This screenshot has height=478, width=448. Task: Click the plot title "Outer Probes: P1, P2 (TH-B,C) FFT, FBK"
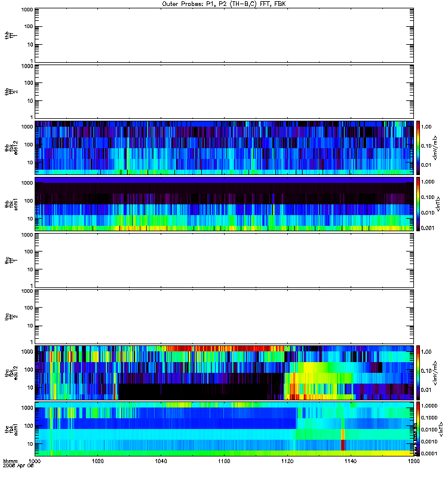point(224,4)
